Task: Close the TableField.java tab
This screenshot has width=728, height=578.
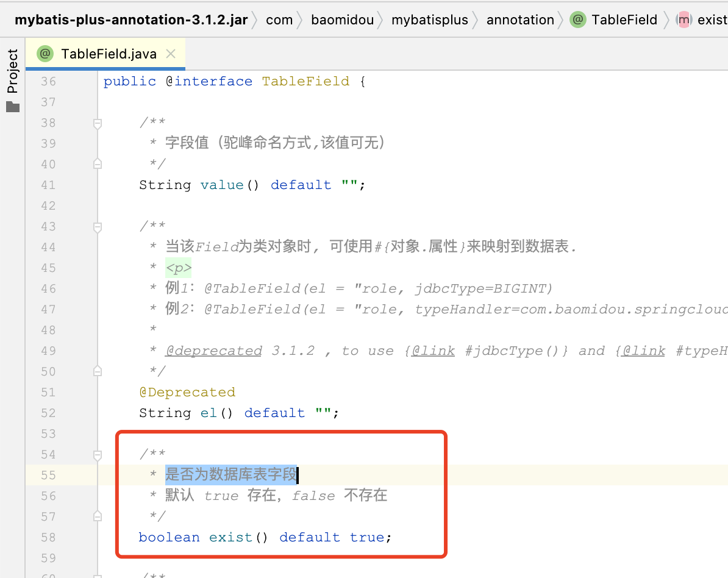Action: [170, 54]
